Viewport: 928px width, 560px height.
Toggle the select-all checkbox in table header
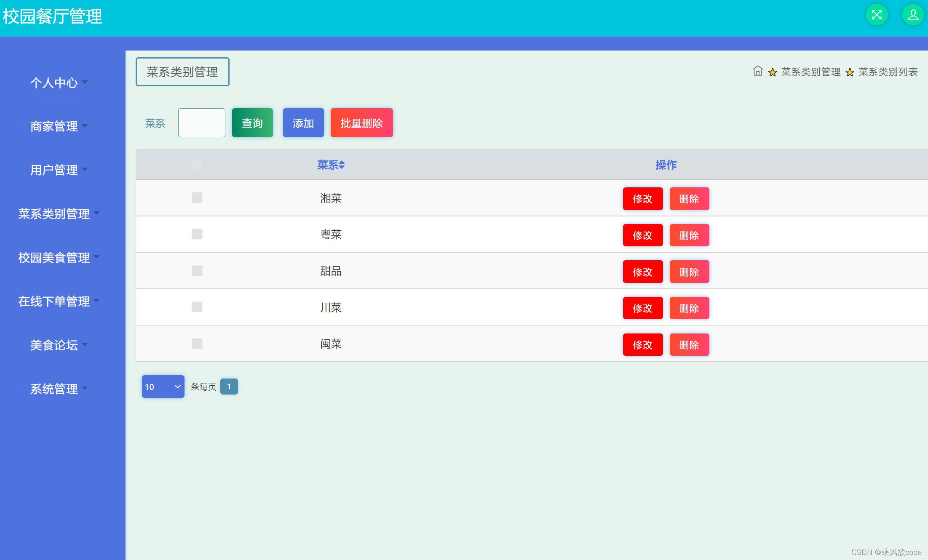197,165
